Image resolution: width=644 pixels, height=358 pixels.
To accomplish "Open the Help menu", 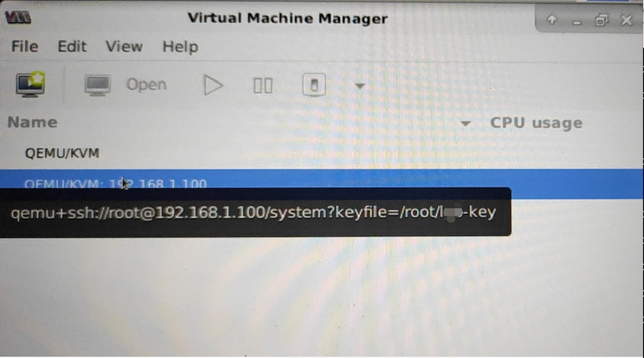I will coord(180,47).
